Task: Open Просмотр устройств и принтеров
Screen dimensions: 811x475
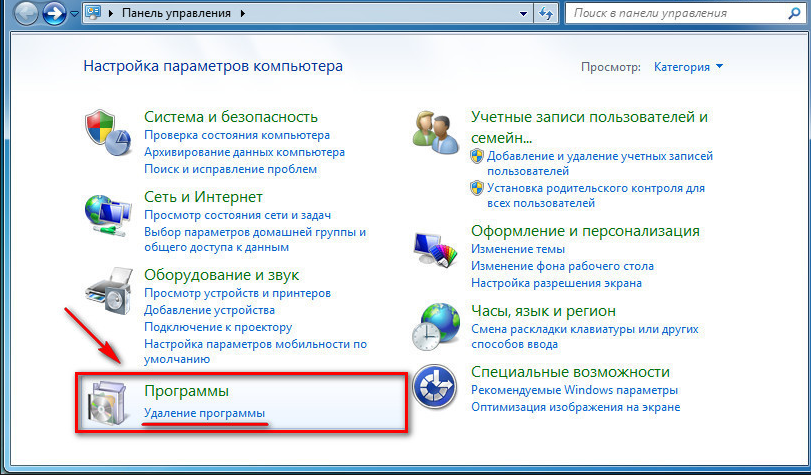Action: (x=237, y=293)
